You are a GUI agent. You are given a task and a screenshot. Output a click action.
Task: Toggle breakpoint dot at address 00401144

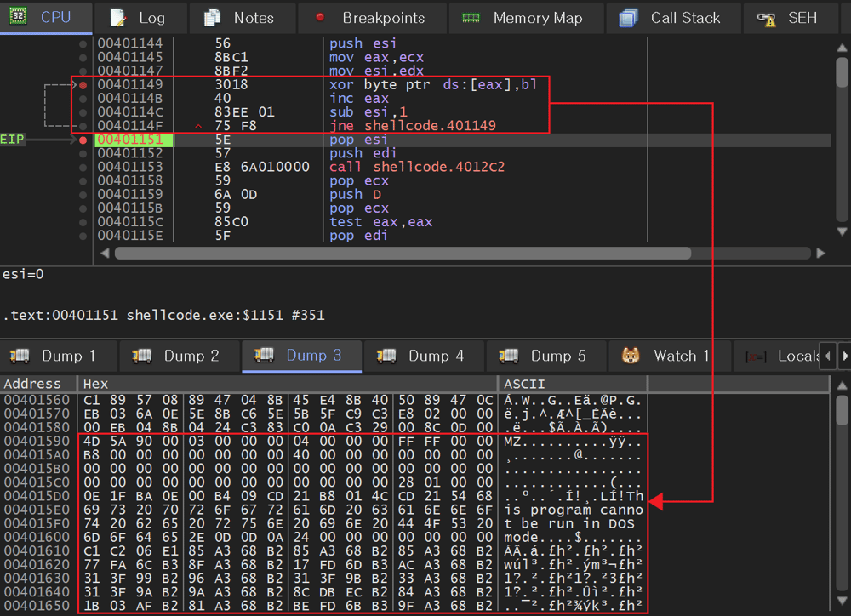tap(83, 43)
